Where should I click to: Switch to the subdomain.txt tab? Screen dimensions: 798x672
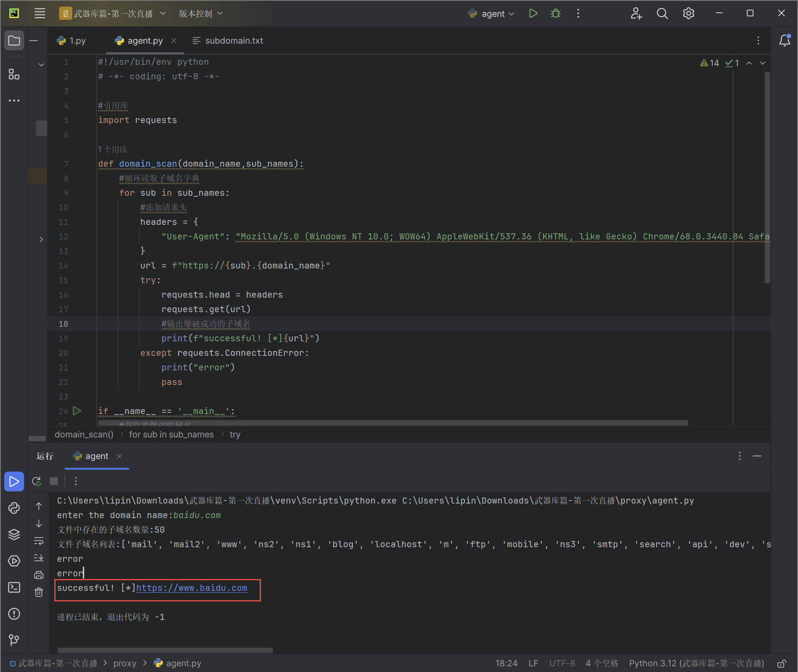pos(228,41)
